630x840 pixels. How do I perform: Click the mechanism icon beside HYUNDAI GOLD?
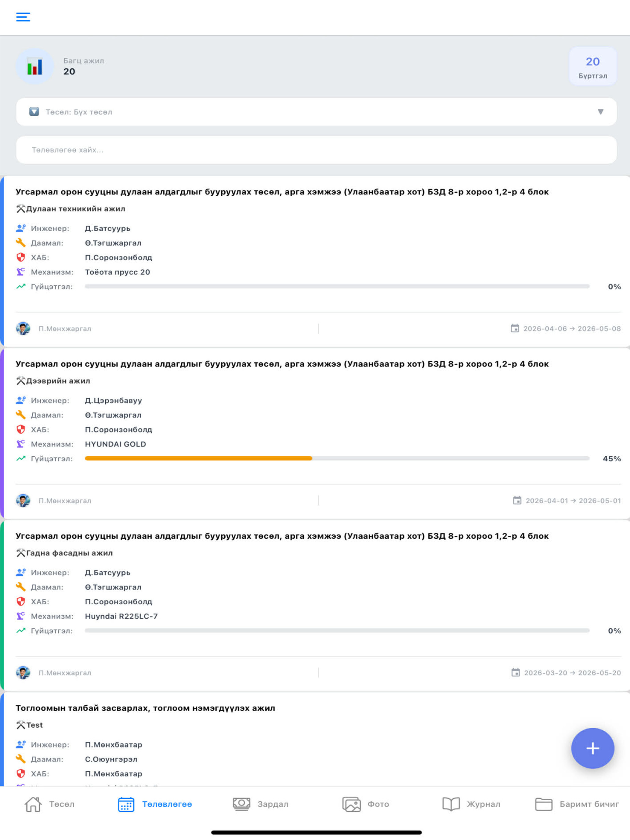click(20, 444)
